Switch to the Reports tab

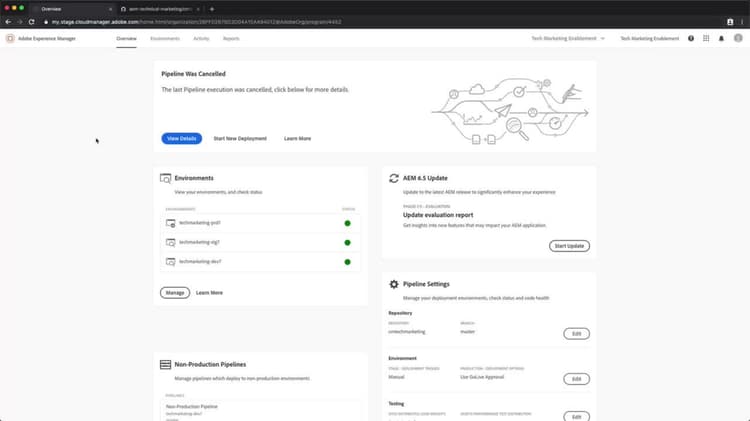(231, 38)
